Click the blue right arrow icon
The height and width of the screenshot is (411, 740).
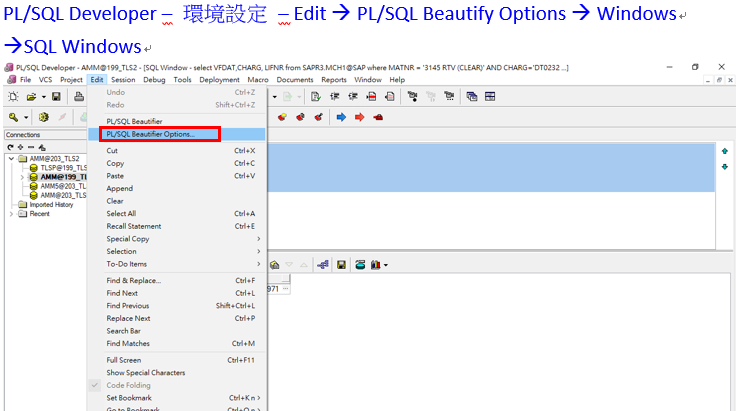[x=341, y=117]
